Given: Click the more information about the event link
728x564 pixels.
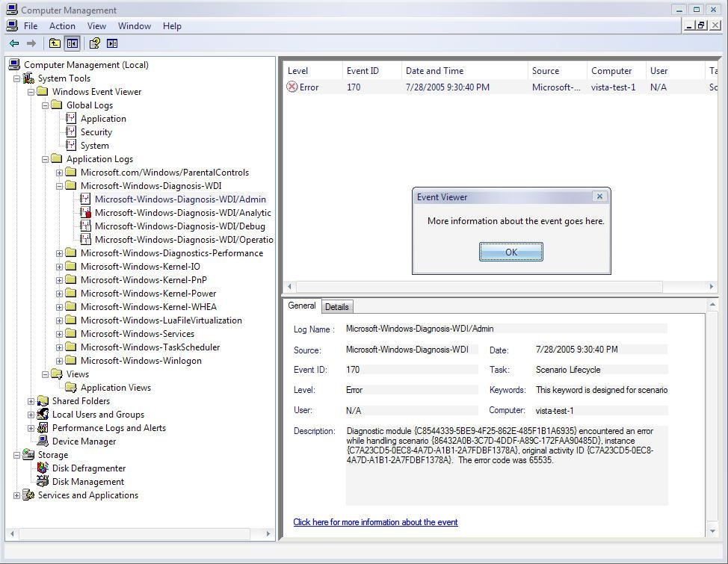Looking at the screenshot, I should (375, 522).
